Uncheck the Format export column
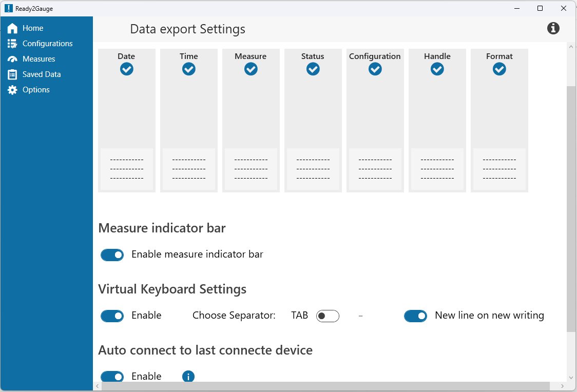Image resolution: width=577 pixels, height=392 pixels. (x=499, y=69)
